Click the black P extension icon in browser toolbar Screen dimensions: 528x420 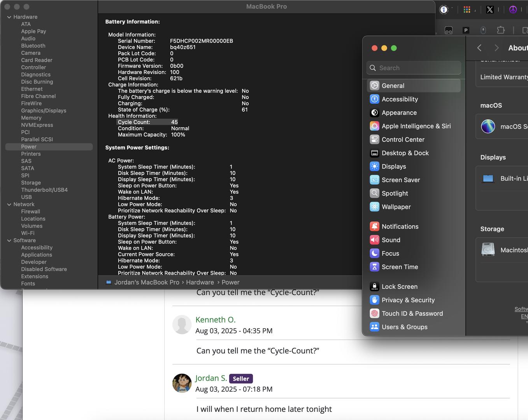point(466,30)
